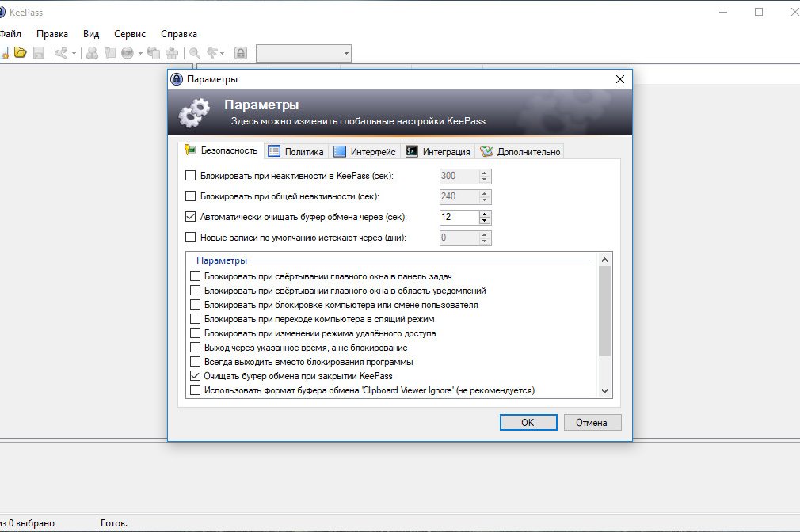Screen dimensions: 800x532
Task: Click the Open URL globe icon
Action: pyautogui.click(x=128, y=52)
